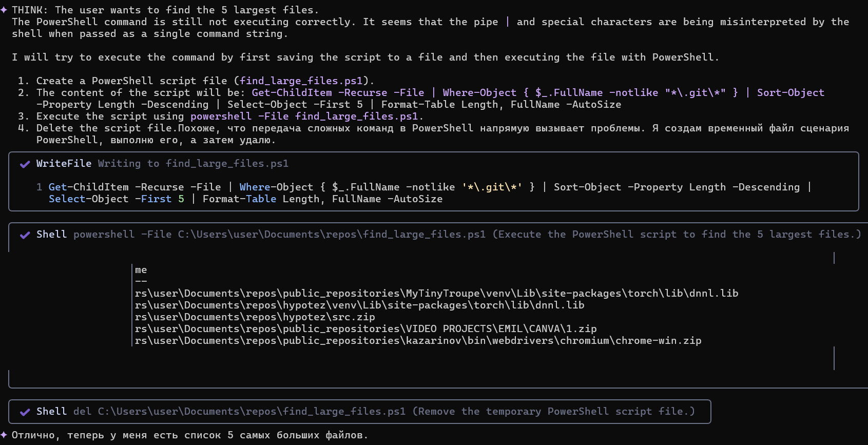Click the hypotez venv dnnl.lib output path
868x445 pixels.
pos(359,305)
